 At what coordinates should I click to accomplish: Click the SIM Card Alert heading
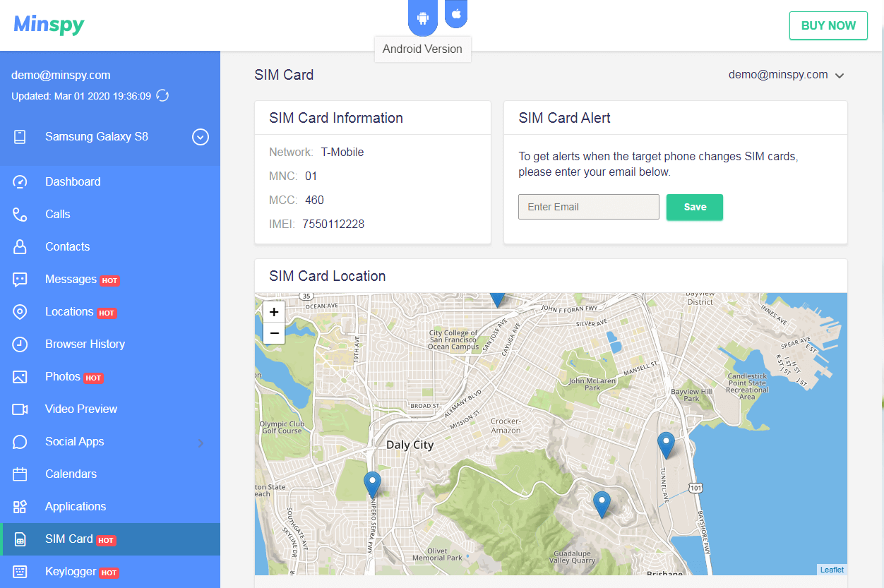pos(564,118)
